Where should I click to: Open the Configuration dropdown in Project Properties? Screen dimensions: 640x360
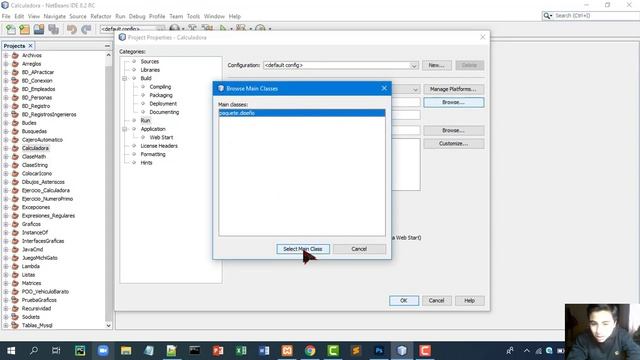[x=414, y=65]
